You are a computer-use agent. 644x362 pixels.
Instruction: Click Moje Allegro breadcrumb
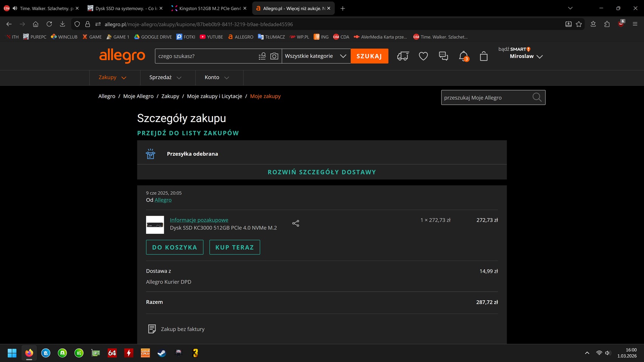coord(138,96)
